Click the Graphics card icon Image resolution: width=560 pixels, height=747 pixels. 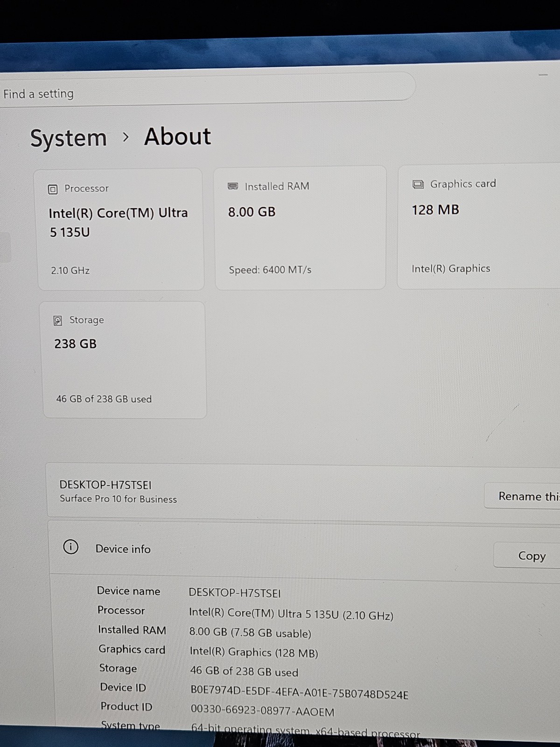[418, 184]
